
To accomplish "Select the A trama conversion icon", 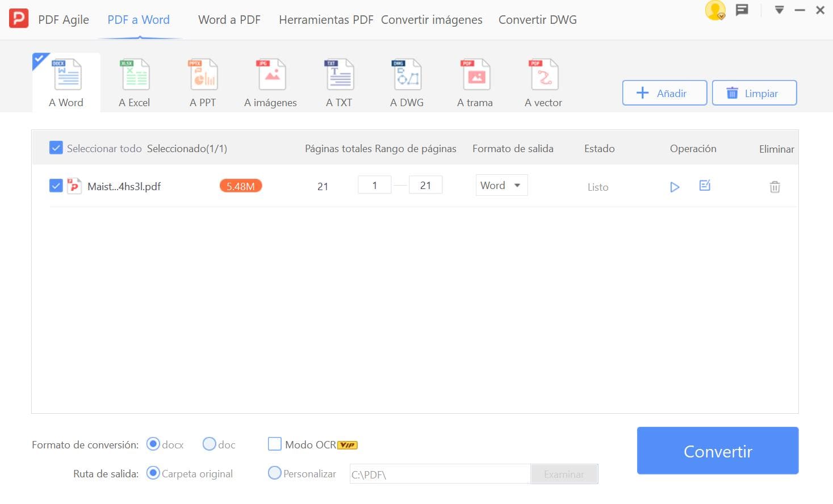I will pos(475,83).
